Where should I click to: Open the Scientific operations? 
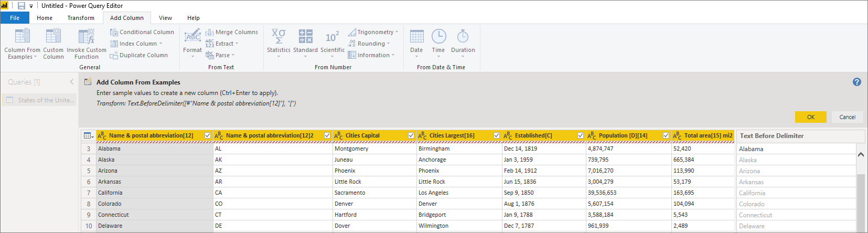pyautogui.click(x=333, y=42)
